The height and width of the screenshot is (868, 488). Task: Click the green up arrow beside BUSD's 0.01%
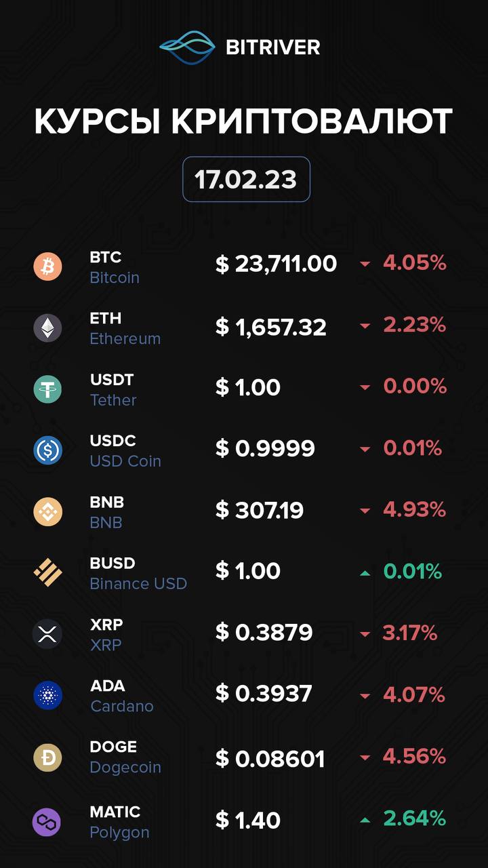[365, 573]
